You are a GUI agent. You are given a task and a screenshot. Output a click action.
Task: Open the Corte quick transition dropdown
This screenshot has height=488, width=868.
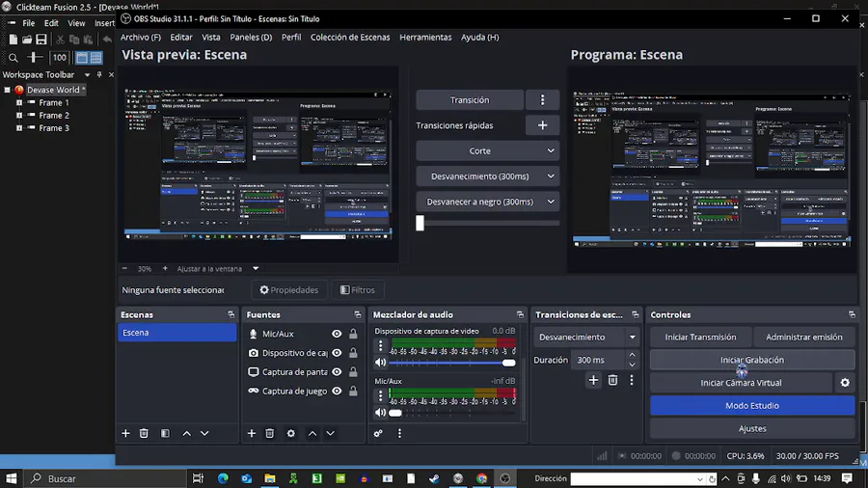click(487, 151)
